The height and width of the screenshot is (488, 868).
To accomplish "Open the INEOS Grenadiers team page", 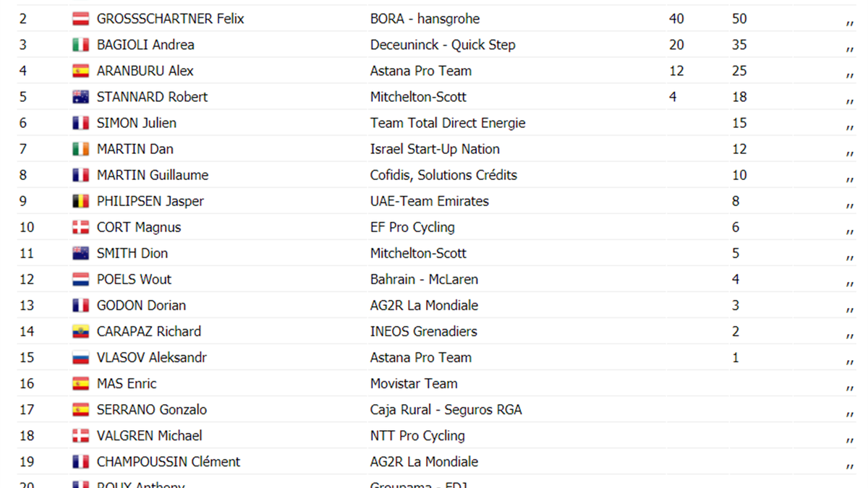I will [x=423, y=331].
